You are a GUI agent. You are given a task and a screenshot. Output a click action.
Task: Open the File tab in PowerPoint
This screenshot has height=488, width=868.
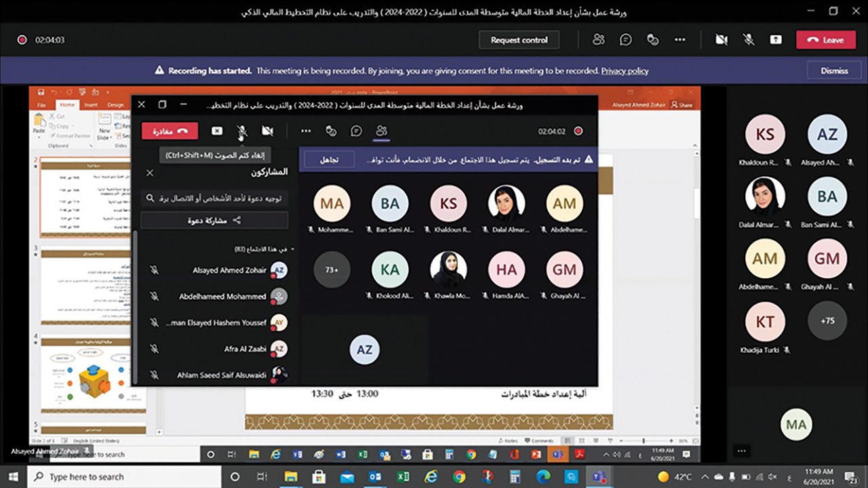click(42, 105)
